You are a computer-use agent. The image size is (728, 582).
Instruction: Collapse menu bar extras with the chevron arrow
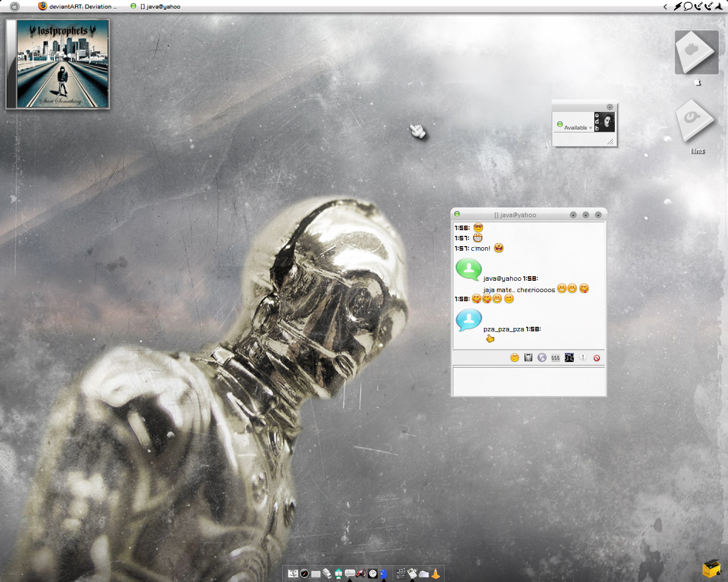click(x=665, y=7)
